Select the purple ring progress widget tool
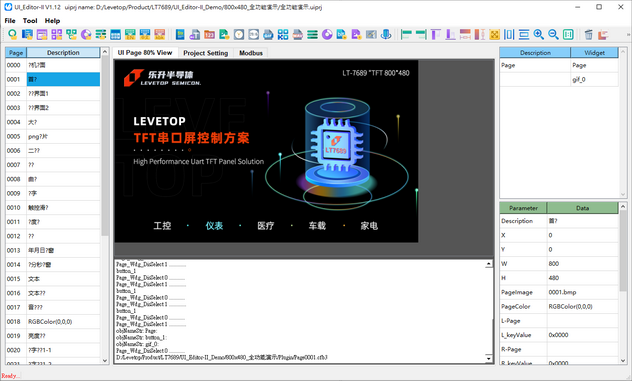The height and width of the screenshot is (381, 632). pyautogui.click(x=327, y=35)
